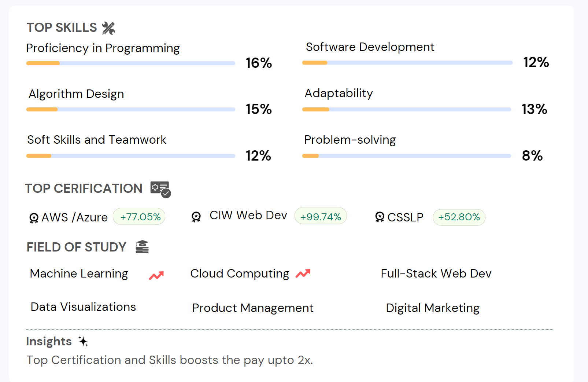Image resolution: width=588 pixels, height=382 pixels.
Task: Click the trending arrow beside Machine Learning
Action: 156,275
